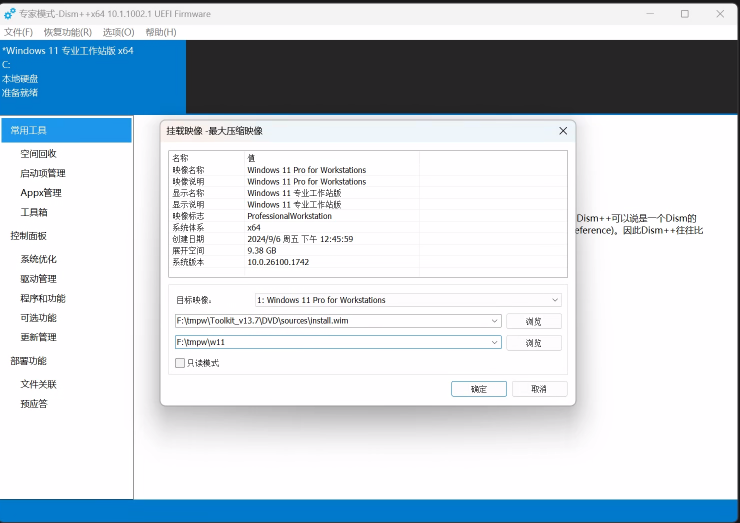Open the F:\tmpw\w11 mount path dropdown
Image resolution: width=740 pixels, height=523 pixels.
(x=495, y=342)
